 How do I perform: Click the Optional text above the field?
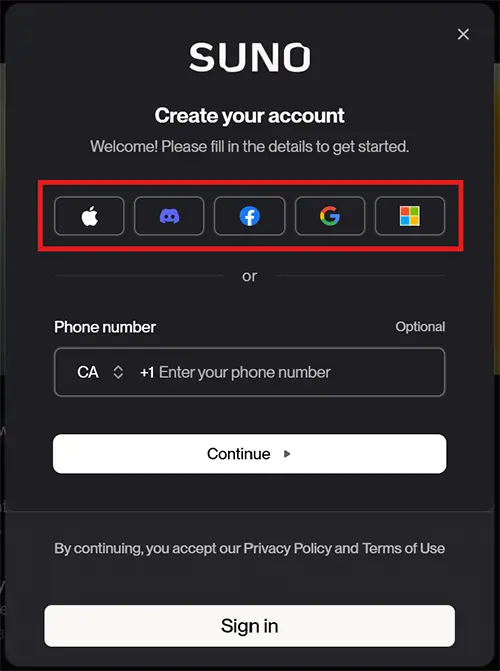pyautogui.click(x=420, y=327)
